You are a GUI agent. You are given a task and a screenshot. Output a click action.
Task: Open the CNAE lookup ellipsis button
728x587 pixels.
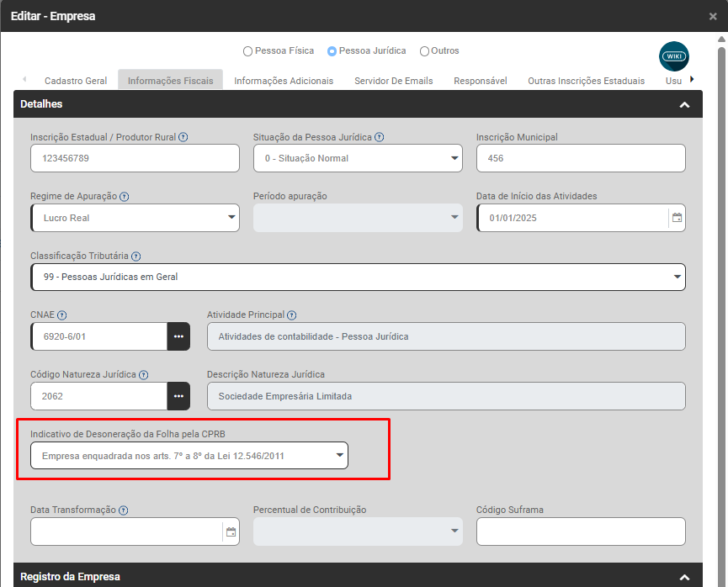tap(178, 336)
